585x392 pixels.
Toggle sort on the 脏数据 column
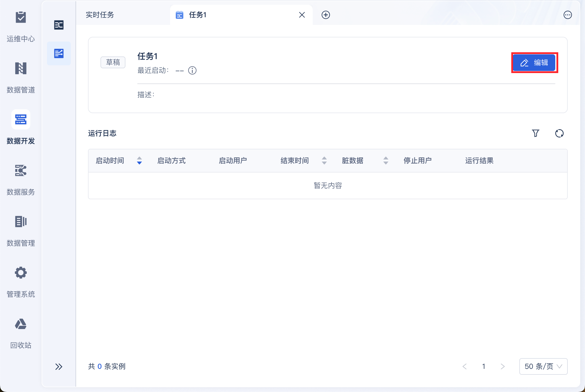(386, 161)
